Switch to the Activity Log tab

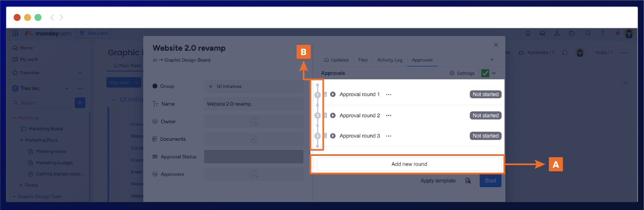pos(390,60)
